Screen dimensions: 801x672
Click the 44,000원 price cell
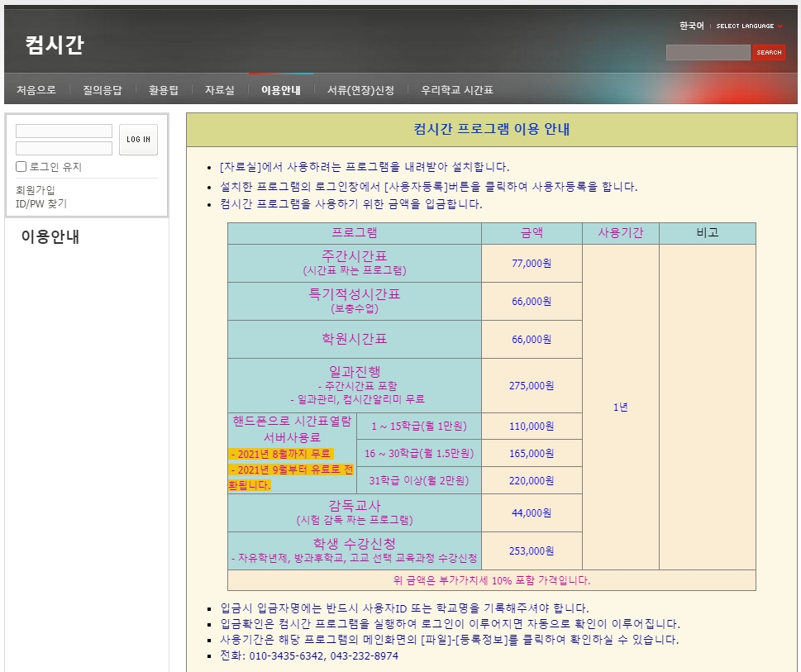532,513
